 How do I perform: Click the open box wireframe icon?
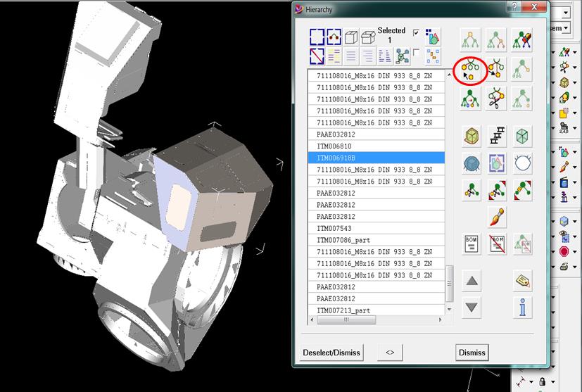point(368,37)
